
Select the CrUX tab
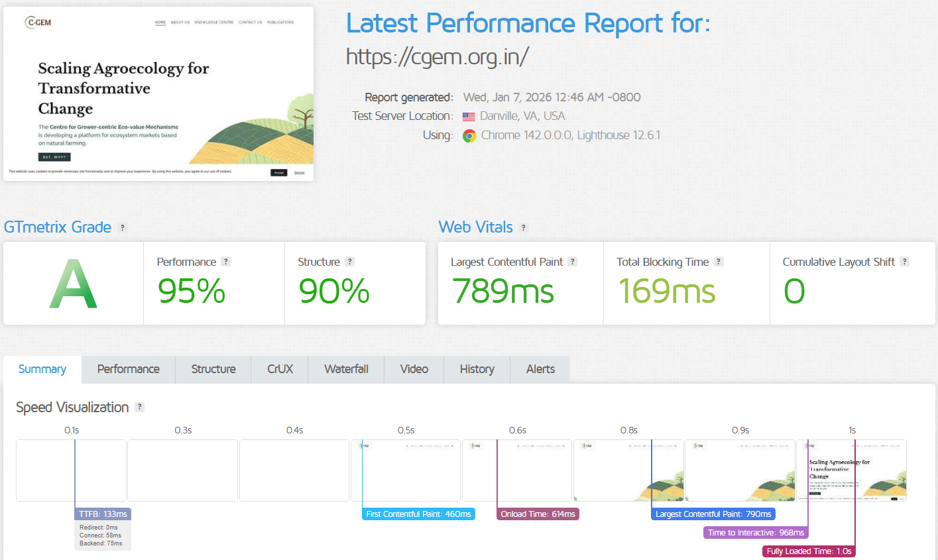(x=280, y=369)
